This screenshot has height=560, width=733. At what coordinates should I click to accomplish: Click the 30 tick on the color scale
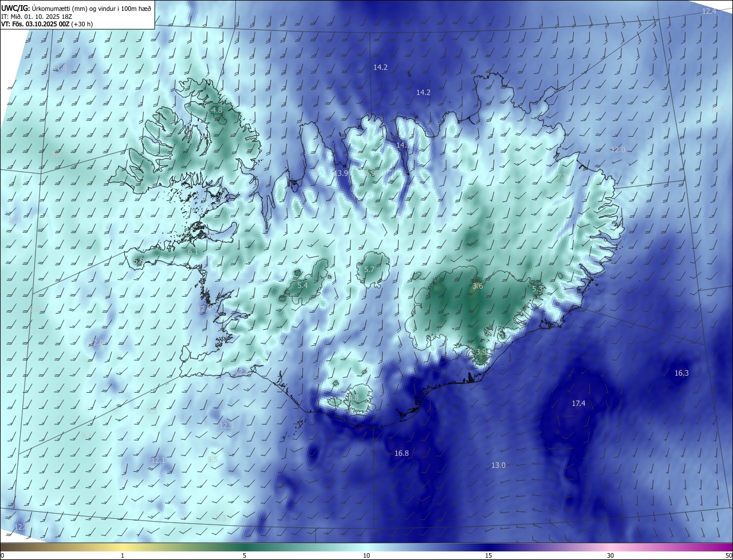pyautogui.click(x=610, y=555)
